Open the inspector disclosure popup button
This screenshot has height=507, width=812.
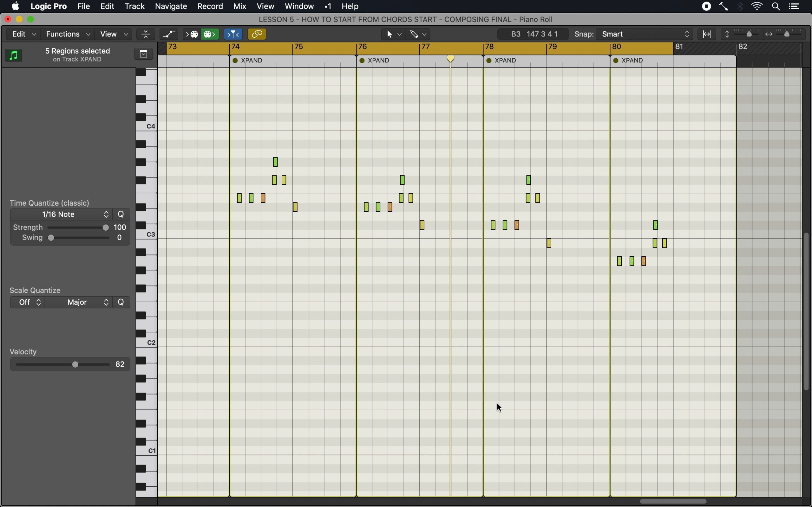point(144,54)
